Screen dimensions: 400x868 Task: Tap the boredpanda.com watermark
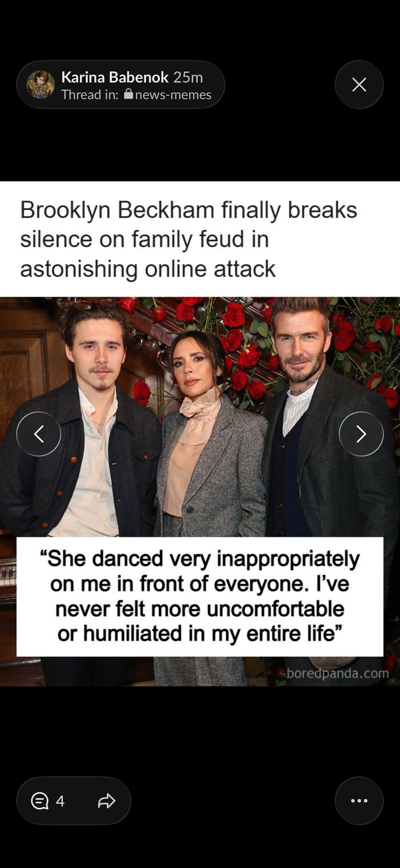click(x=338, y=673)
